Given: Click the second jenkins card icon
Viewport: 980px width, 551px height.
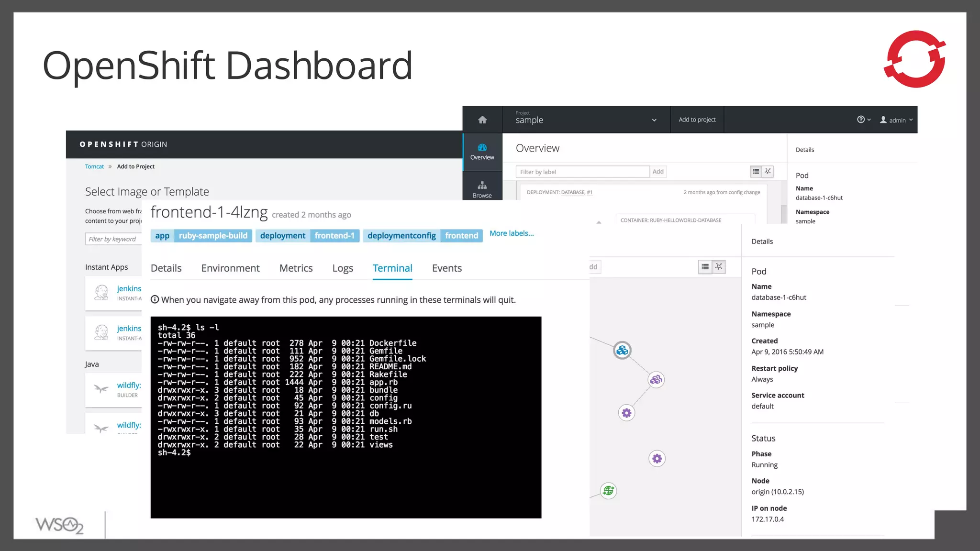Looking at the screenshot, I should (101, 332).
